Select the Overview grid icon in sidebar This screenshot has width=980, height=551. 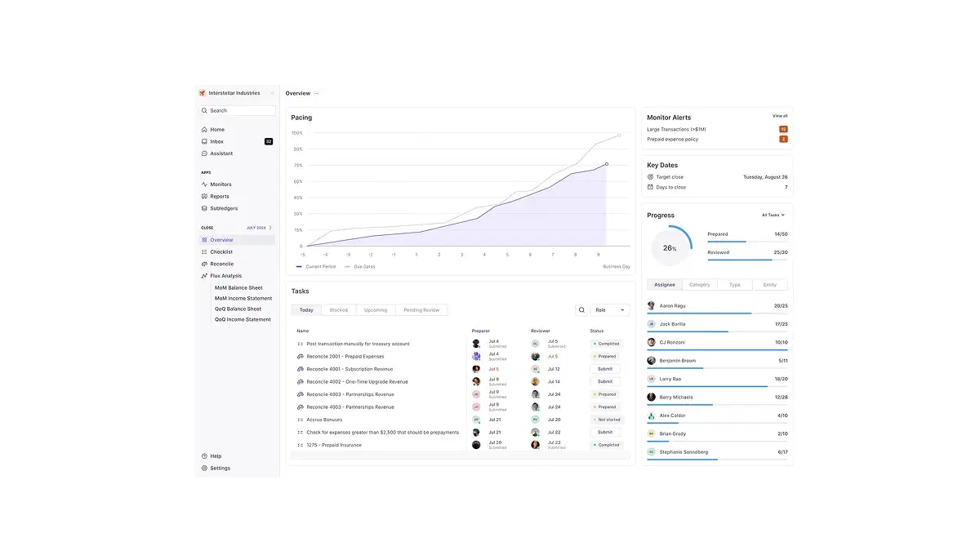point(204,240)
